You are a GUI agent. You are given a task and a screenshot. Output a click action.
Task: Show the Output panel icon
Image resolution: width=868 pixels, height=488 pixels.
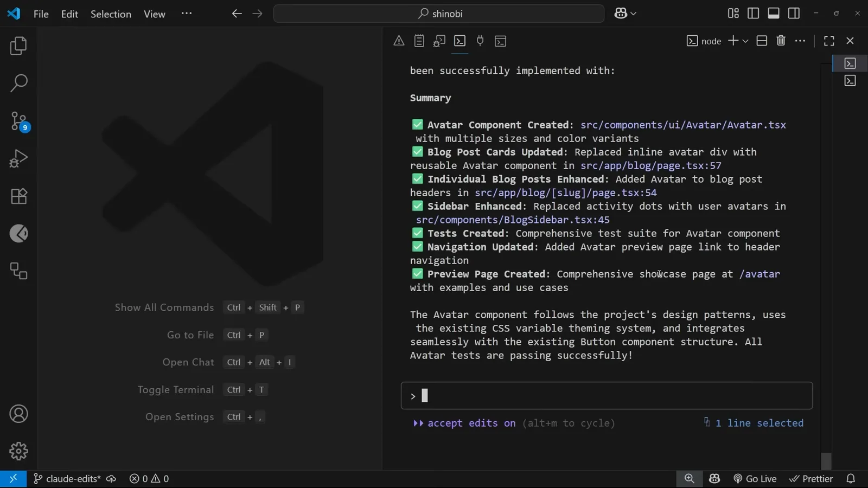tap(419, 41)
